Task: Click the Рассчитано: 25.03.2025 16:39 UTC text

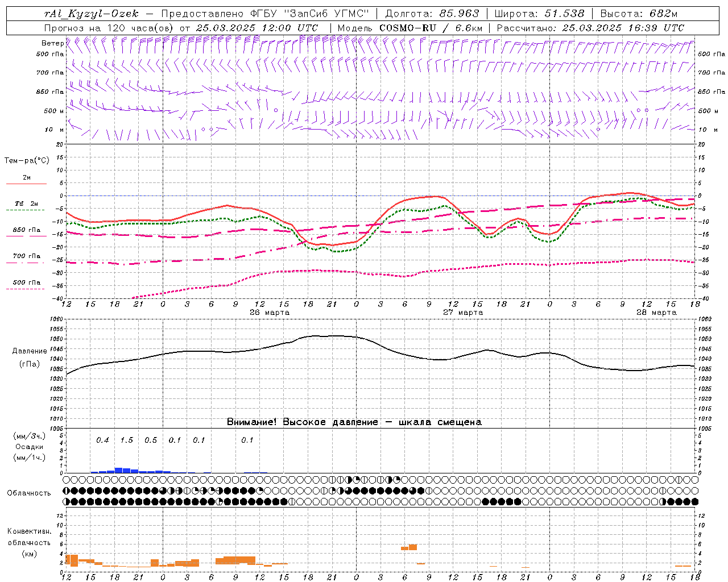Action: [590, 28]
